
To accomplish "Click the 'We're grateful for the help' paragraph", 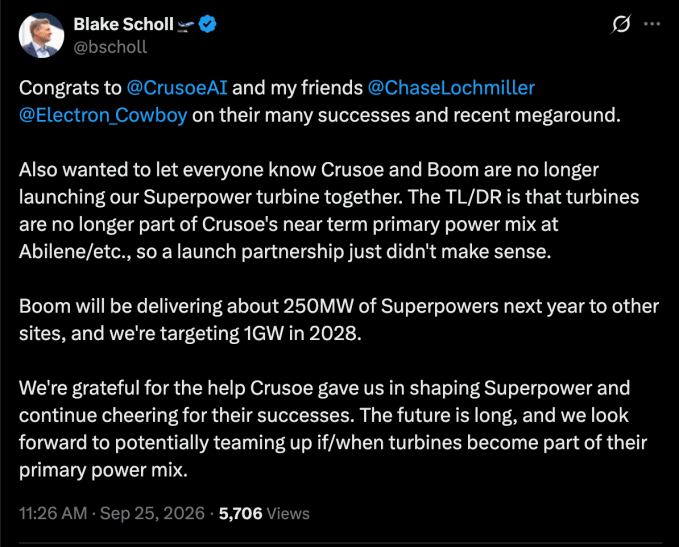I will (x=333, y=429).
